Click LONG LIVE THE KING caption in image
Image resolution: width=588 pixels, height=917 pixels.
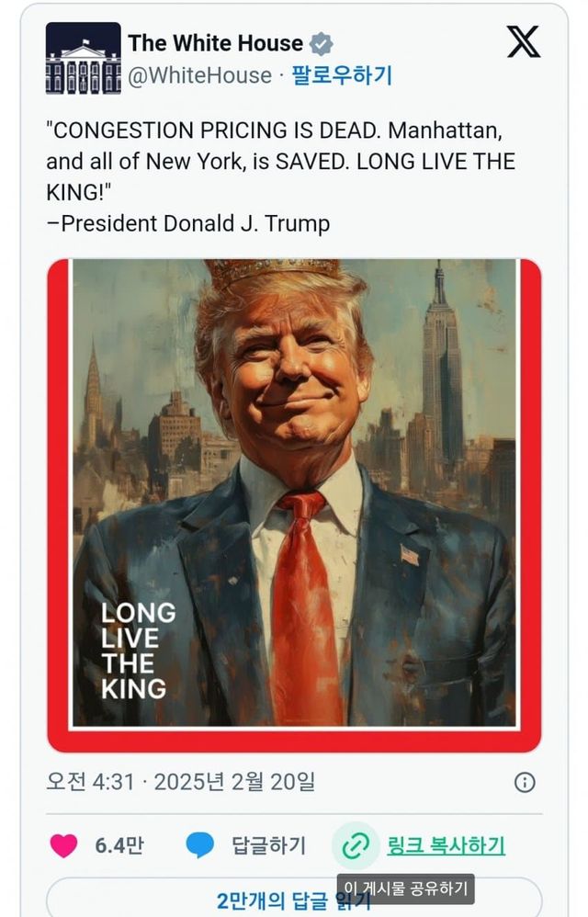point(138,651)
